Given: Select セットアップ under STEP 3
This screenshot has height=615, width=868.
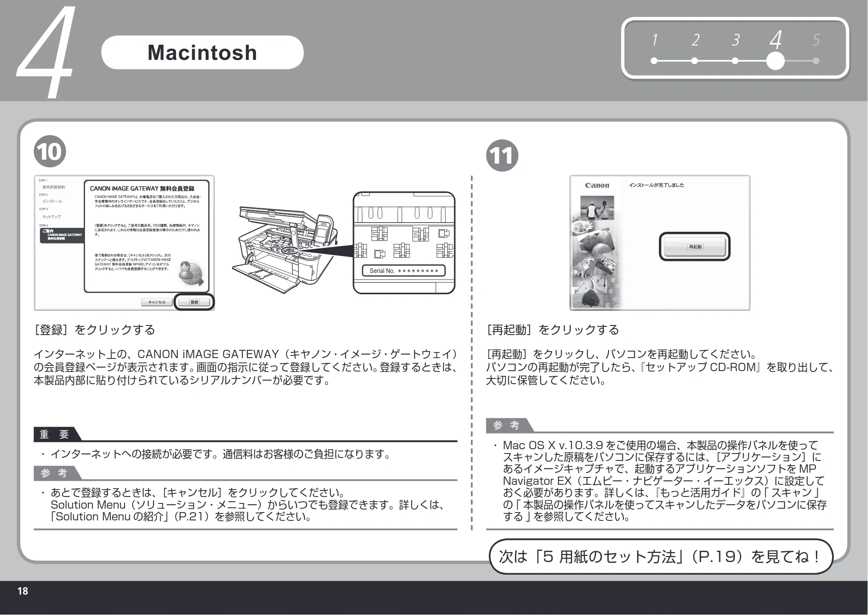Looking at the screenshot, I should tap(52, 217).
